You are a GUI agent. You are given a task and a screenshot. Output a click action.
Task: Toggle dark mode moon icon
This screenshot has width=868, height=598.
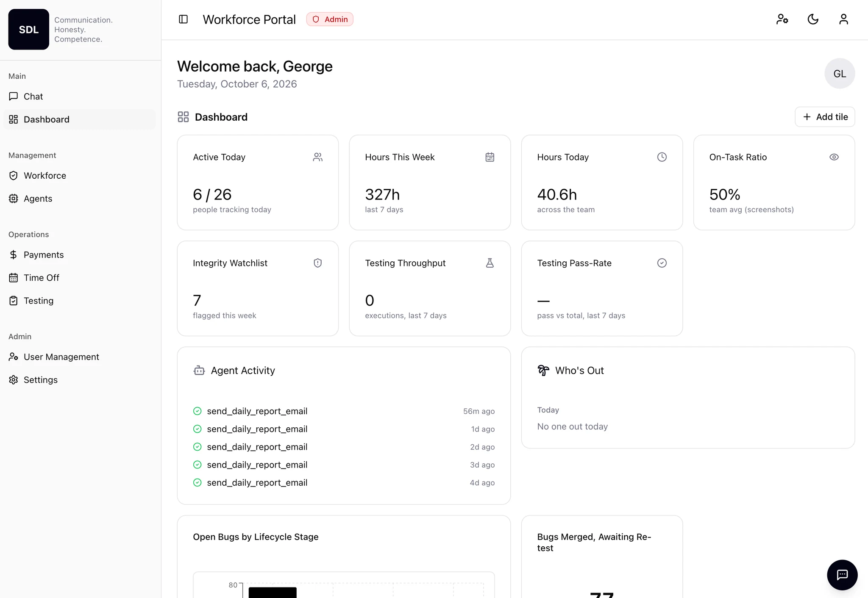point(812,19)
